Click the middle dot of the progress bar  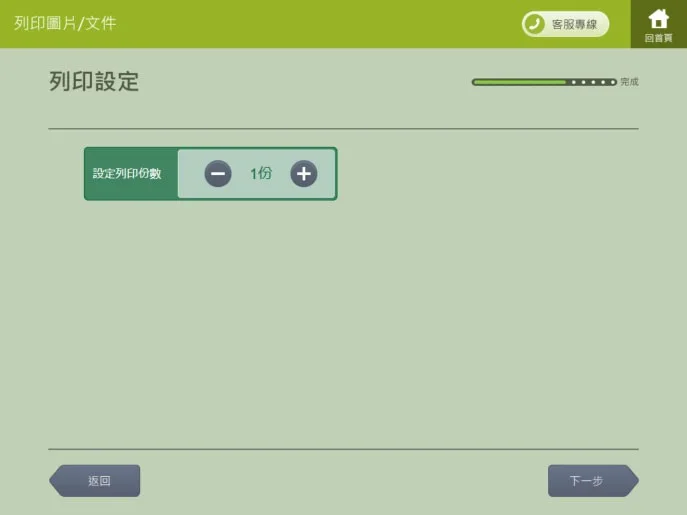591,82
